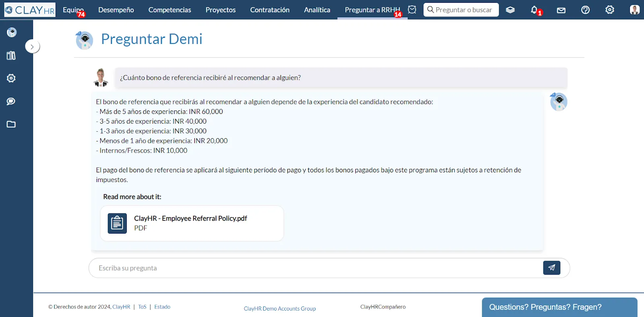The width and height of the screenshot is (644, 317).
Task: Click the line '3-5 años de experiencia: INR 40,000'
Action: click(151, 121)
